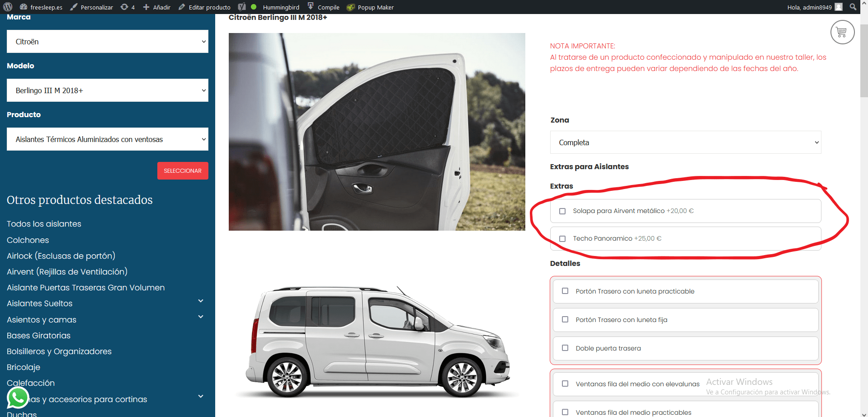This screenshot has width=868, height=417.
Task: Click the admin8949 avatar
Action: point(839,7)
